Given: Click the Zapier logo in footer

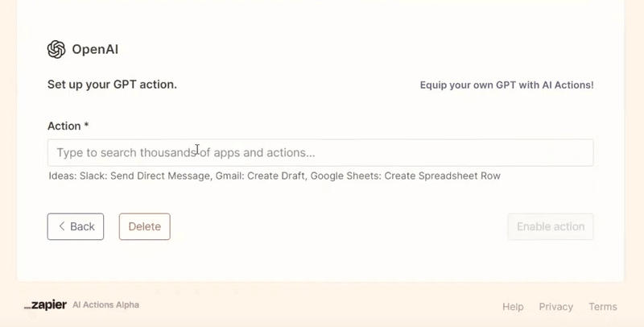Looking at the screenshot, I should click(45, 304).
